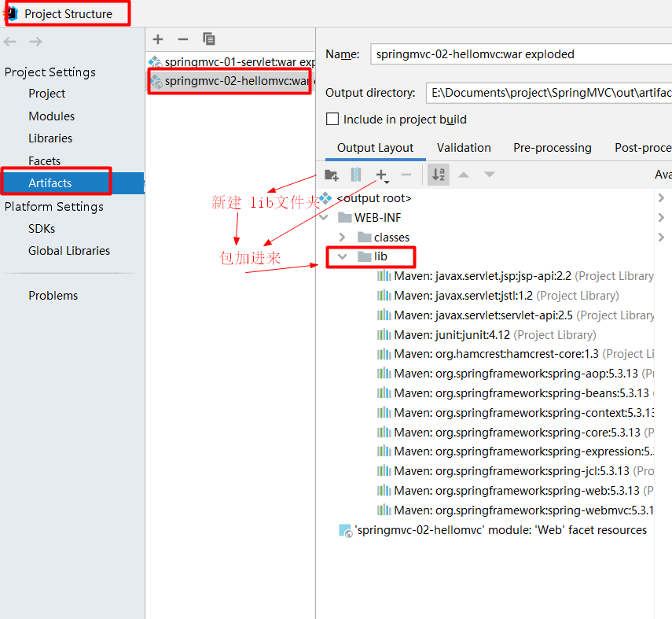
Task: Select the classes folder icon
Action: click(x=364, y=237)
